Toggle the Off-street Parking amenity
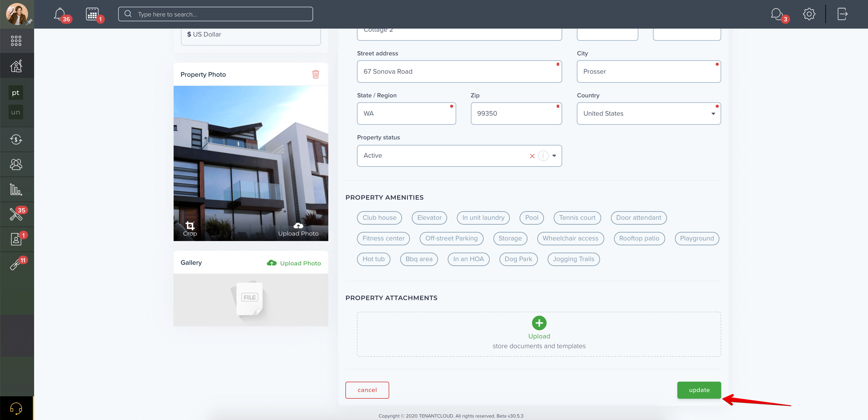 click(452, 239)
